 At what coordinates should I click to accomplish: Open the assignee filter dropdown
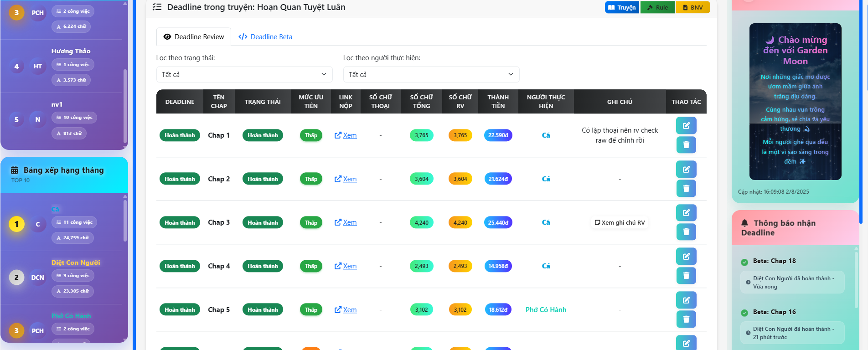[431, 75]
